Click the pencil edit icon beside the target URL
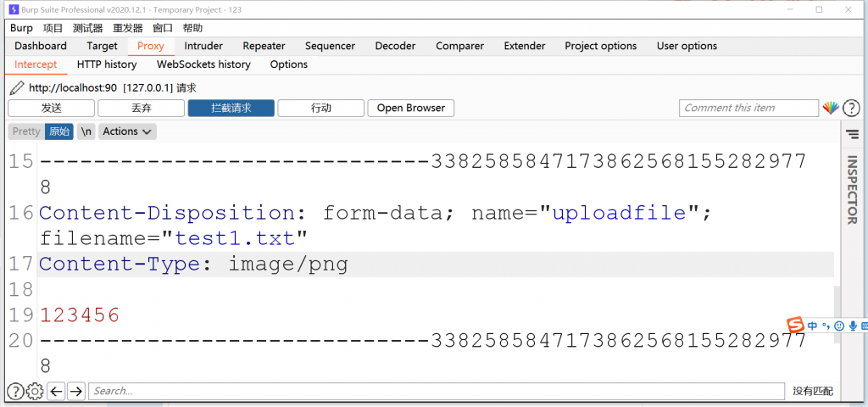This screenshot has width=868, height=407. 17,88
